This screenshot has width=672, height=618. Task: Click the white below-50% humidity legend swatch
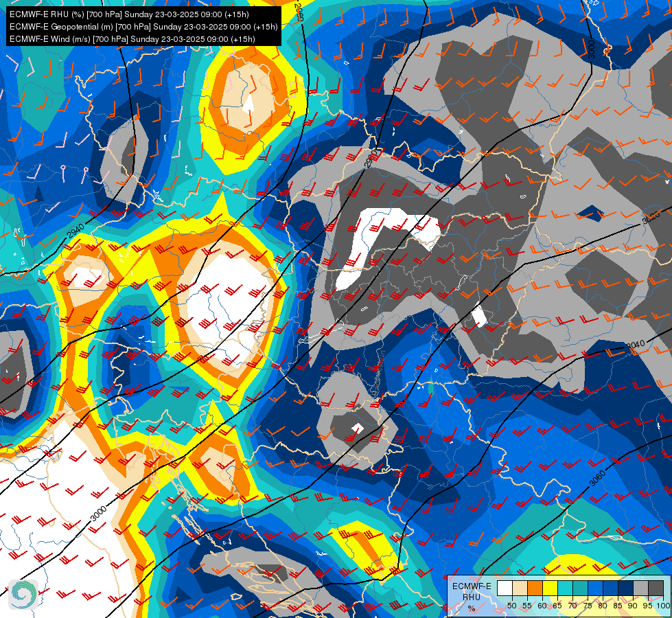[x=505, y=588]
